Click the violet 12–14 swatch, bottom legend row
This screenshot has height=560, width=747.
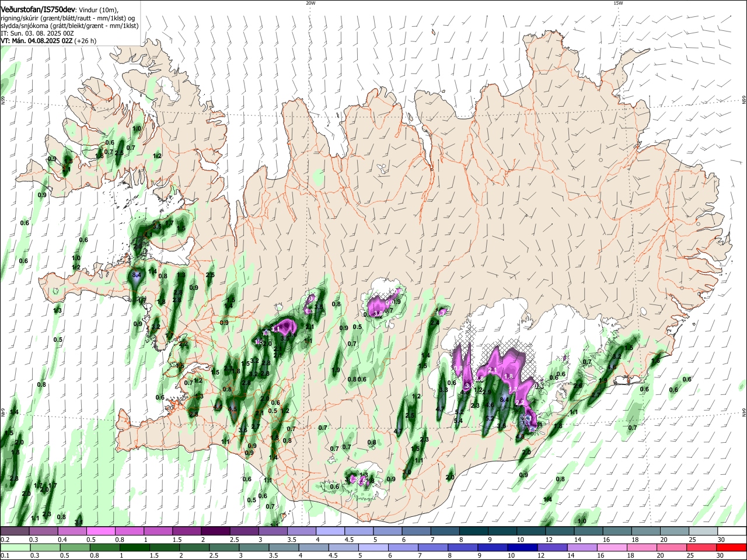tap(551, 547)
